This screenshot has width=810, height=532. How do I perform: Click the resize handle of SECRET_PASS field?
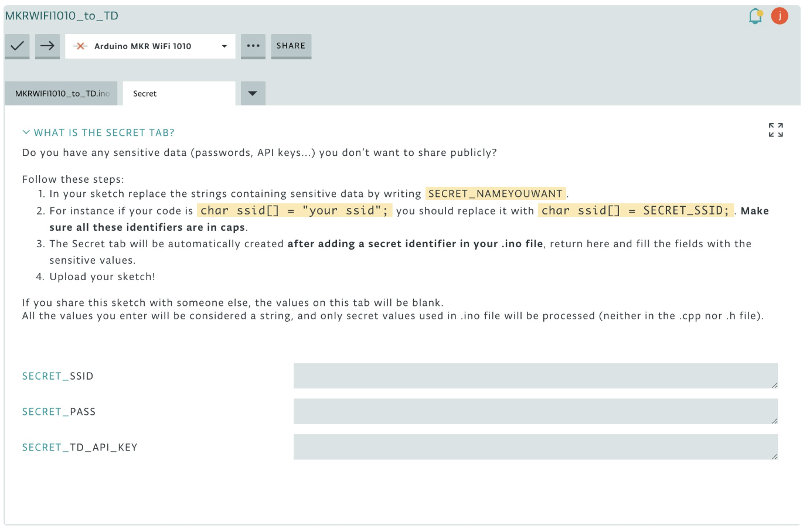(x=774, y=421)
